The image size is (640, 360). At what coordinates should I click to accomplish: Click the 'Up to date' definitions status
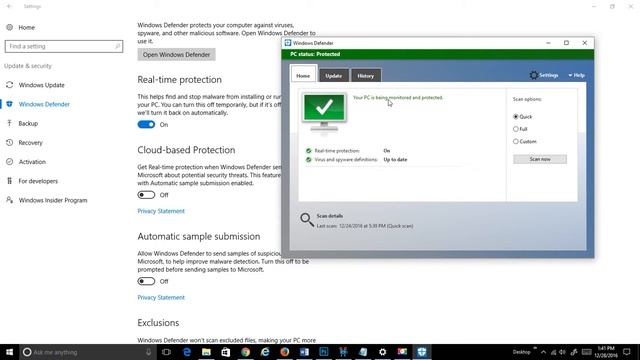click(395, 160)
